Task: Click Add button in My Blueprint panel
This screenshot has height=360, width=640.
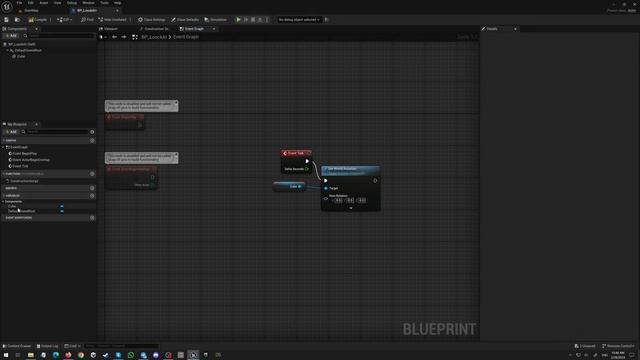Action: (11, 132)
